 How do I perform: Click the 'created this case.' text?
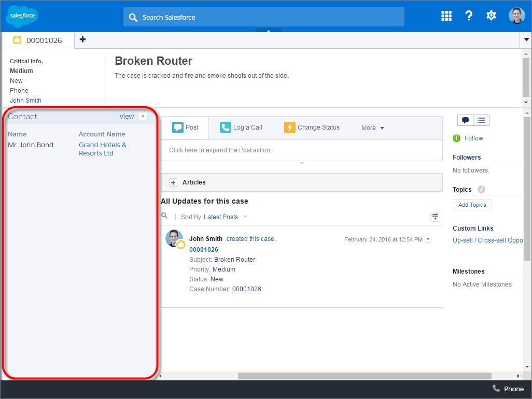251,239
